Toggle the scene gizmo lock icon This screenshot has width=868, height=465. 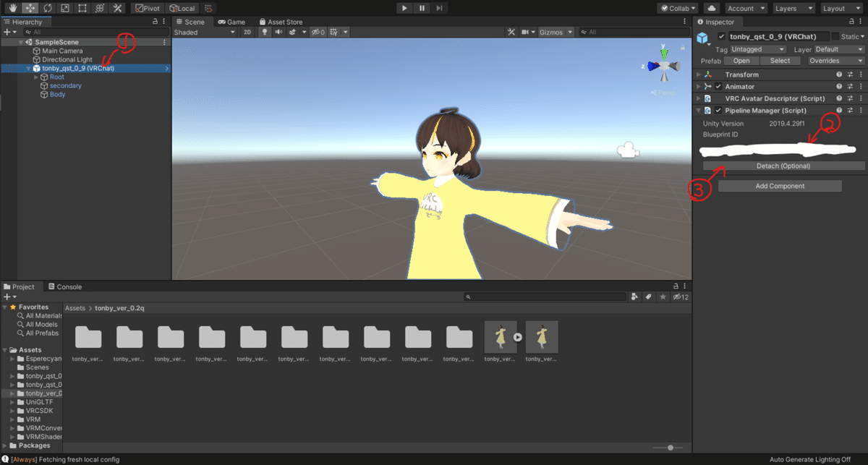[x=683, y=48]
